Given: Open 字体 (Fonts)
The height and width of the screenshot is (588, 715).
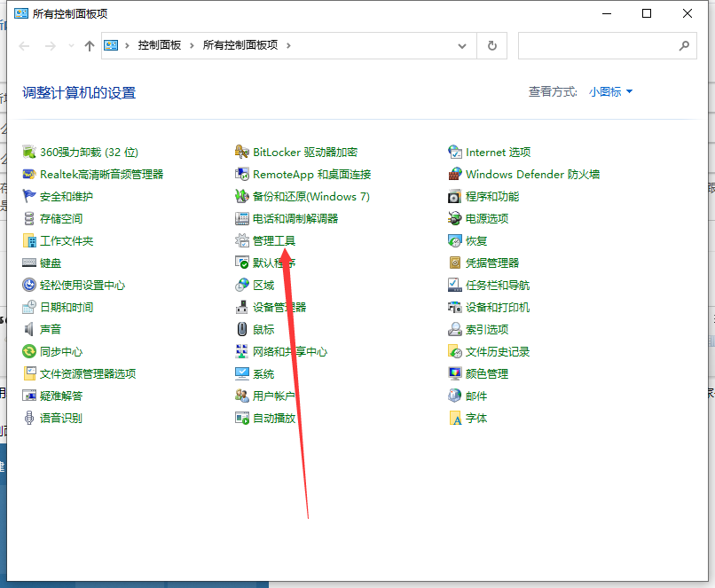Looking at the screenshot, I should tap(475, 418).
